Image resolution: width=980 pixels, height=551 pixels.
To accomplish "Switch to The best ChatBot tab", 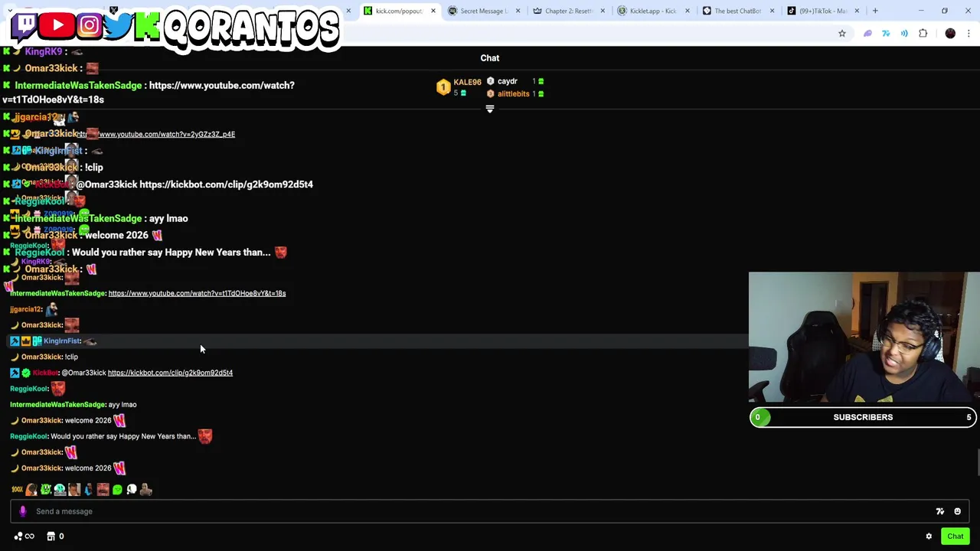I will click(737, 11).
